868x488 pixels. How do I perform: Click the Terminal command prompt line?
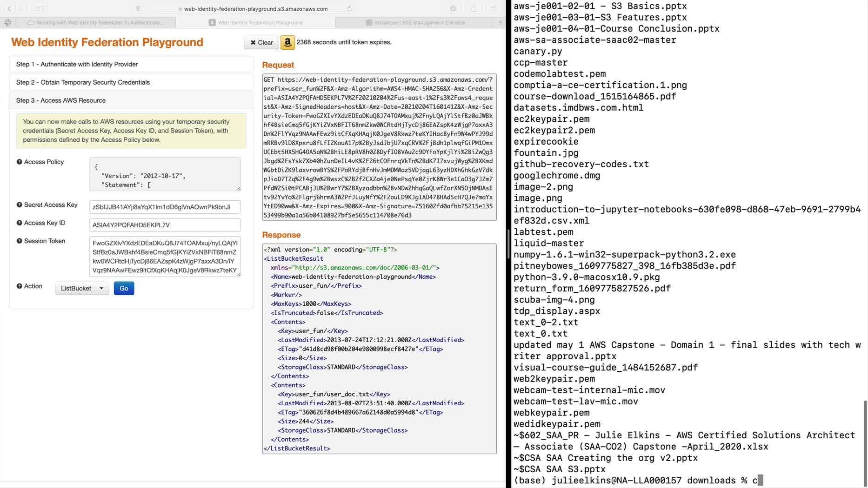click(638, 480)
